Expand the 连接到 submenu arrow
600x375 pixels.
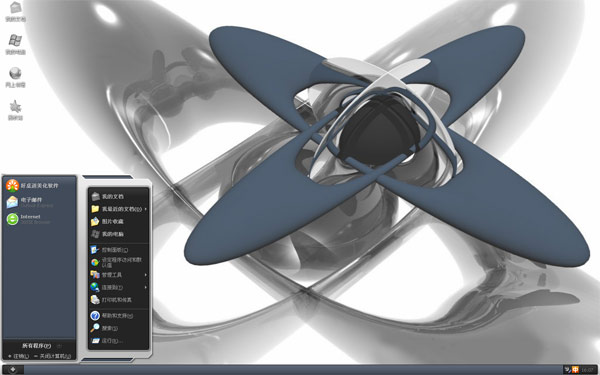click(x=146, y=287)
